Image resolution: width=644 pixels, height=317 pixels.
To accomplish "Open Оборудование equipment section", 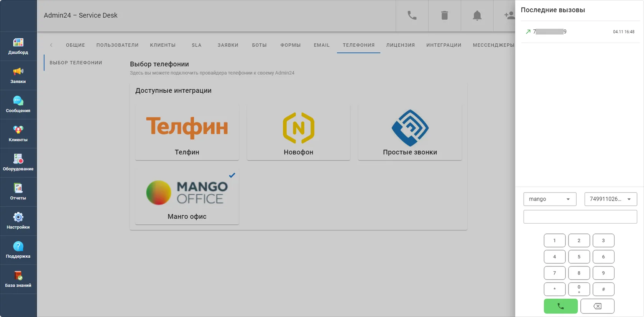I will (18, 163).
